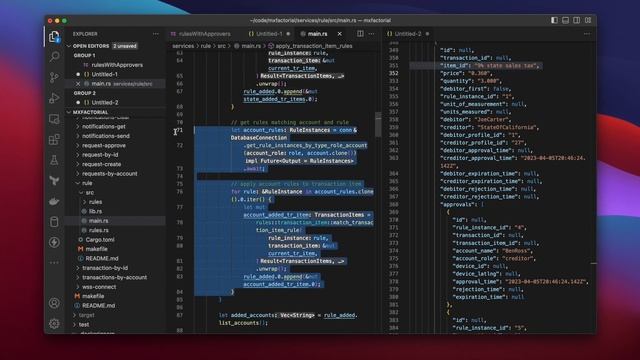Open Cargo.toml in the file tree
640x360 pixels.
pyautogui.click(x=100, y=240)
